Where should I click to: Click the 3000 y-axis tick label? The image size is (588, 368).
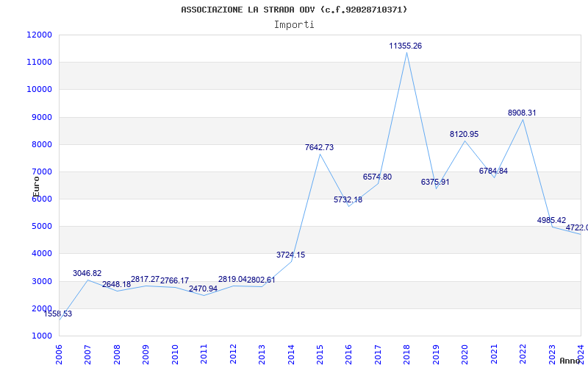[x=41, y=281]
